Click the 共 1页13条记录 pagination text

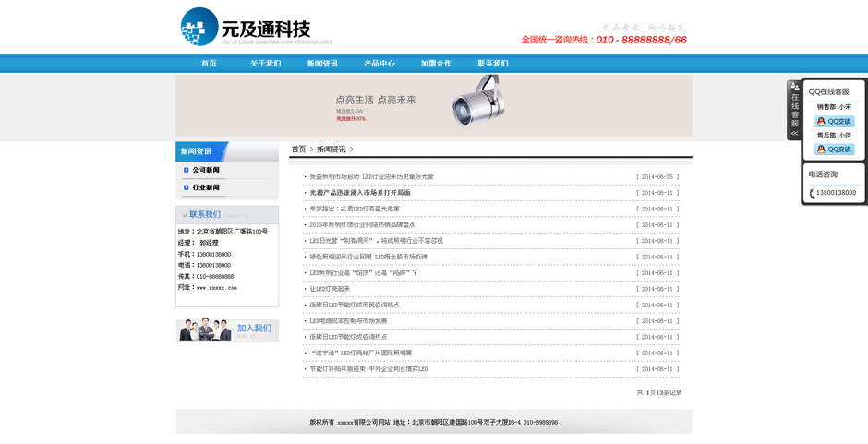pyautogui.click(x=658, y=392)
